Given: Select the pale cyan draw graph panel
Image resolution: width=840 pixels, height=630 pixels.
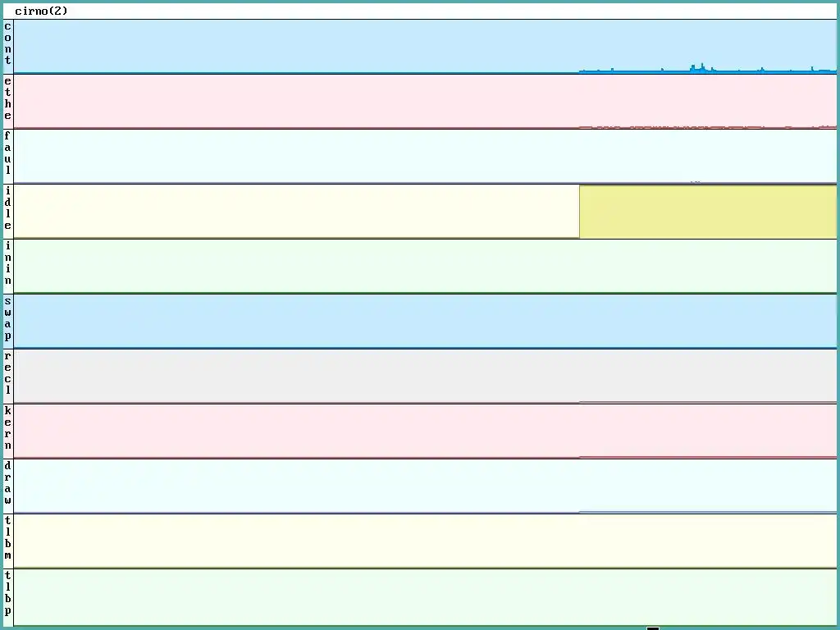Looking at the screenshot, I should [x=425, y=486].
